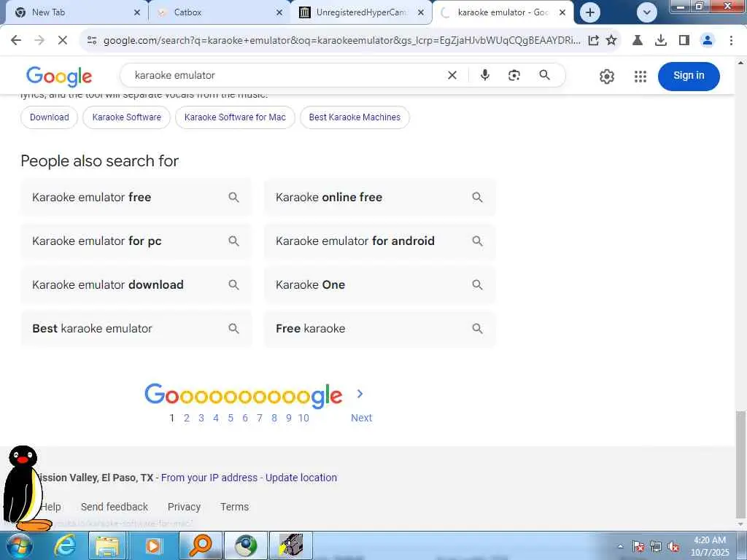Select Karaoke Software for Mac chip
747x560 pixels.
click(x=235, y=117)
